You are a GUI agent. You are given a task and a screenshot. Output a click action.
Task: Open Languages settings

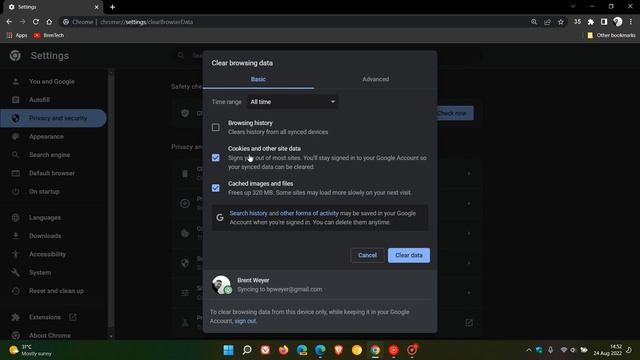[45, 218]
